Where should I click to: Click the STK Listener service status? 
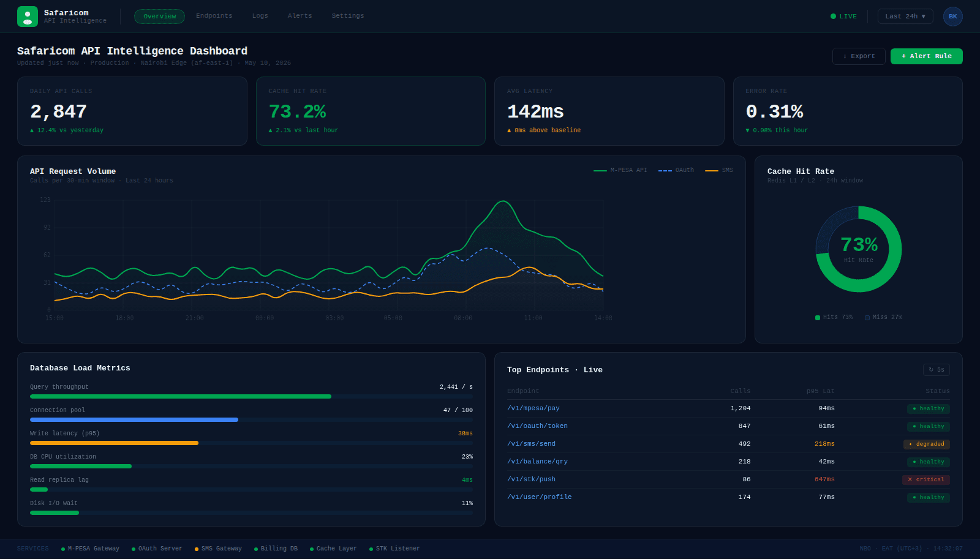(x=394, y=549)
